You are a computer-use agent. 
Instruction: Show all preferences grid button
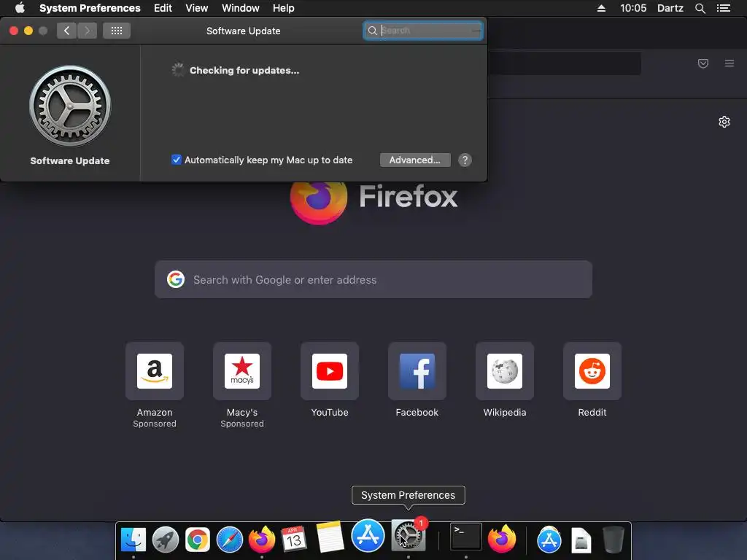[117, 31]
